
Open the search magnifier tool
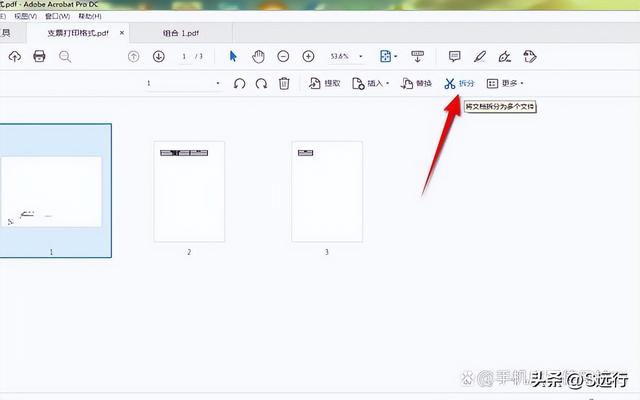coord(65,57)
